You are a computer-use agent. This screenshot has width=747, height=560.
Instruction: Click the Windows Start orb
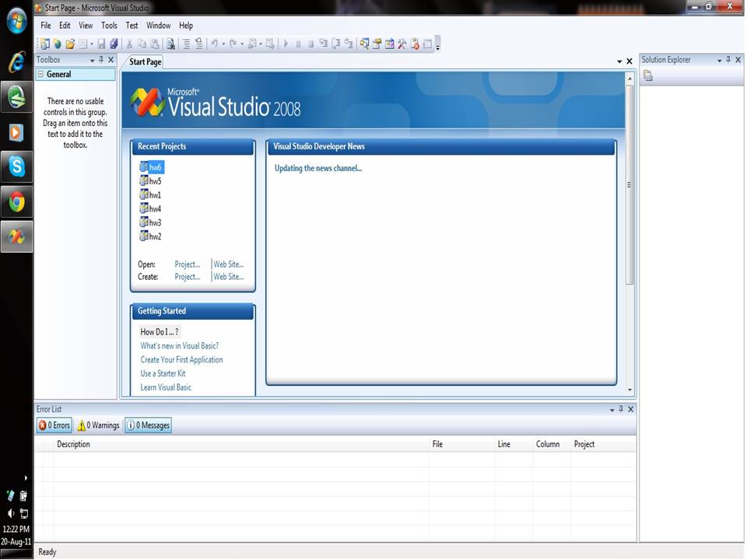(16, 22)
